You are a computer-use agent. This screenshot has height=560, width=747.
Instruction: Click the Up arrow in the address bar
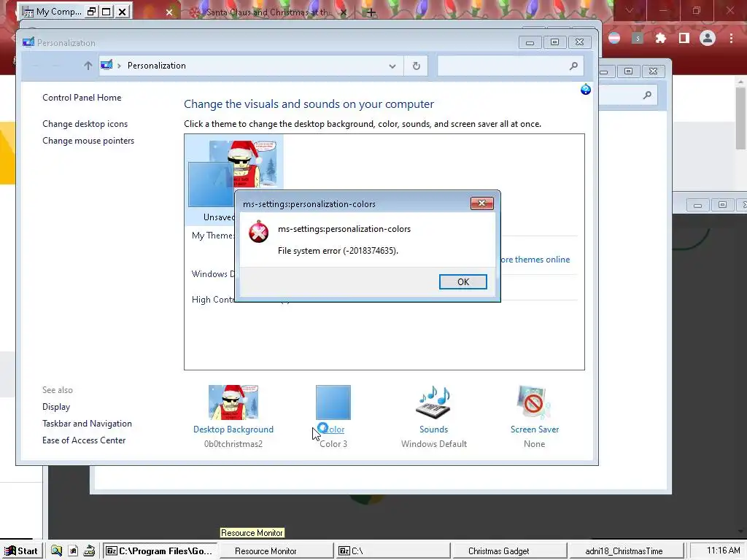pos(88,66)
